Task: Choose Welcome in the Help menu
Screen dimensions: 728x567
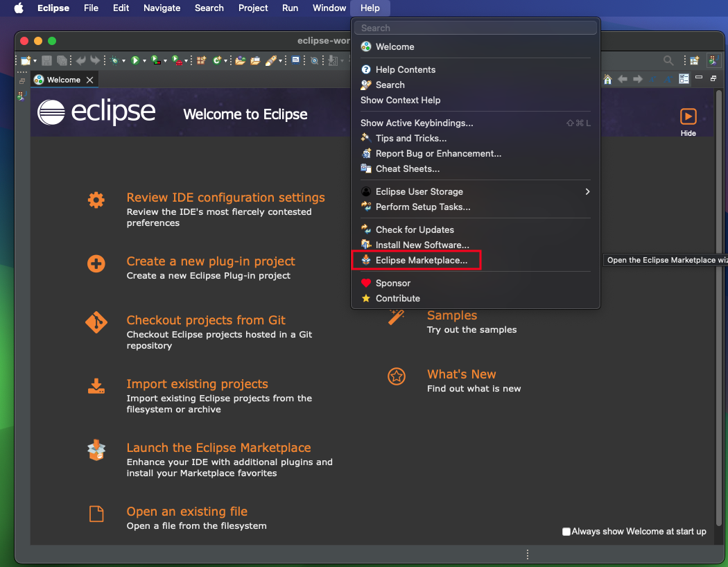Action: pyautogui.click(x=476, y=47)
